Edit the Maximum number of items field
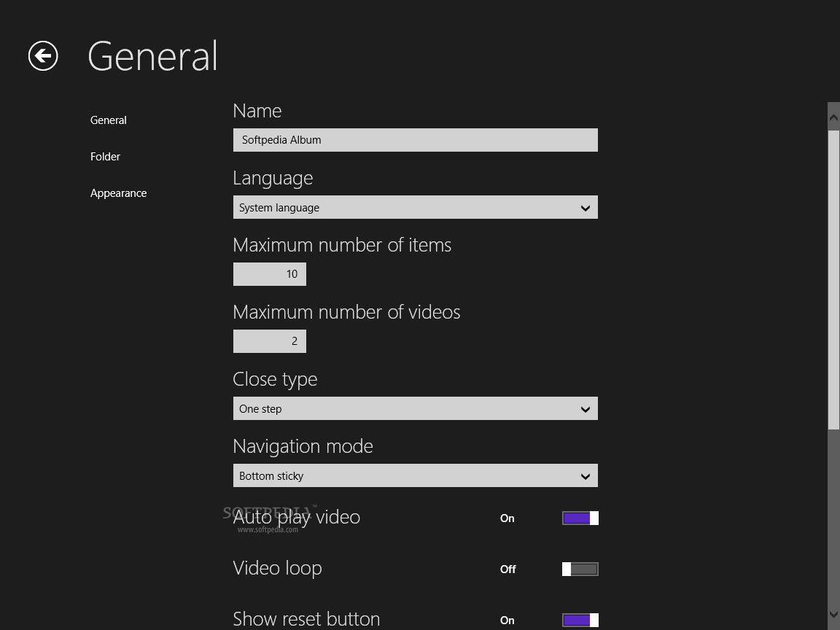840x630 pixels. (270, 274)
